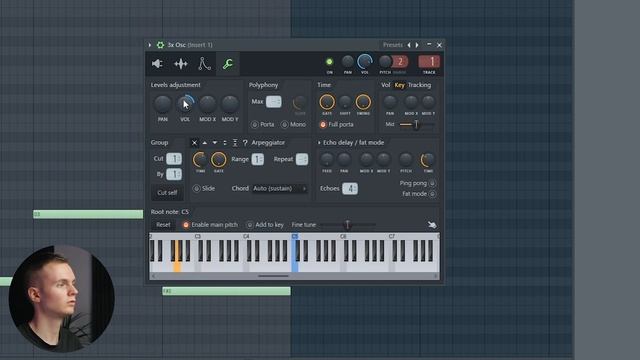Image resolution: width=640 pixels, height=360 pixels.
Task: Open the Presets menu
Action: click(393, 45)
